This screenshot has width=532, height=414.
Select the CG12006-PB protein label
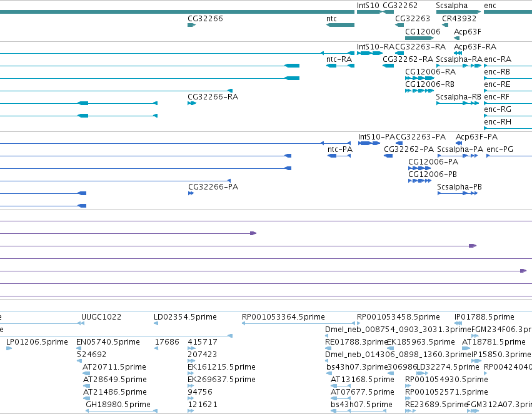(432, 174)
